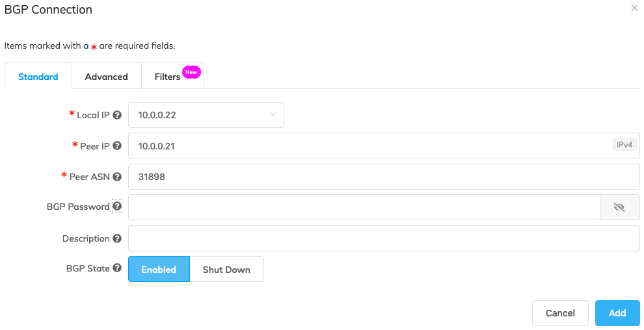Click into the Description field

click(x=384, y=238)
